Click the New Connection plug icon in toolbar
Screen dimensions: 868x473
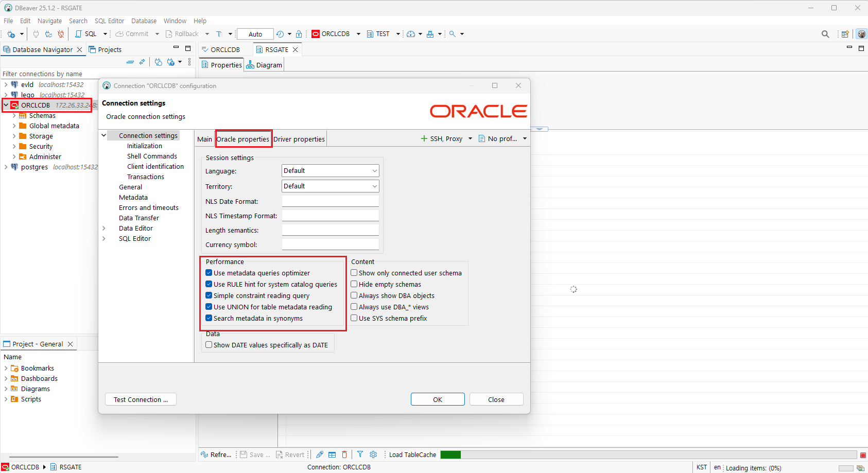coord(11,34)
